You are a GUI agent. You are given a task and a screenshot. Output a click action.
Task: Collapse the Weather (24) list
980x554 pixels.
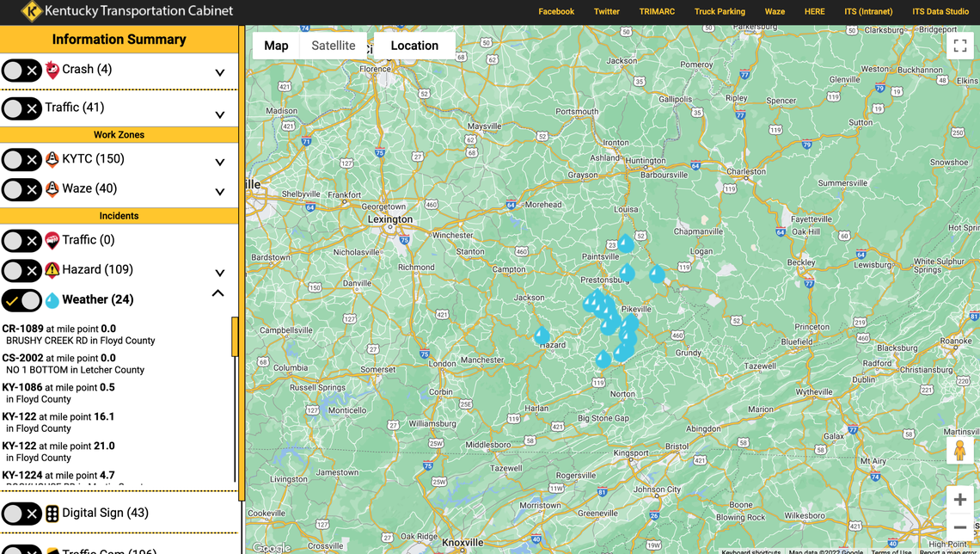[219, 292]
